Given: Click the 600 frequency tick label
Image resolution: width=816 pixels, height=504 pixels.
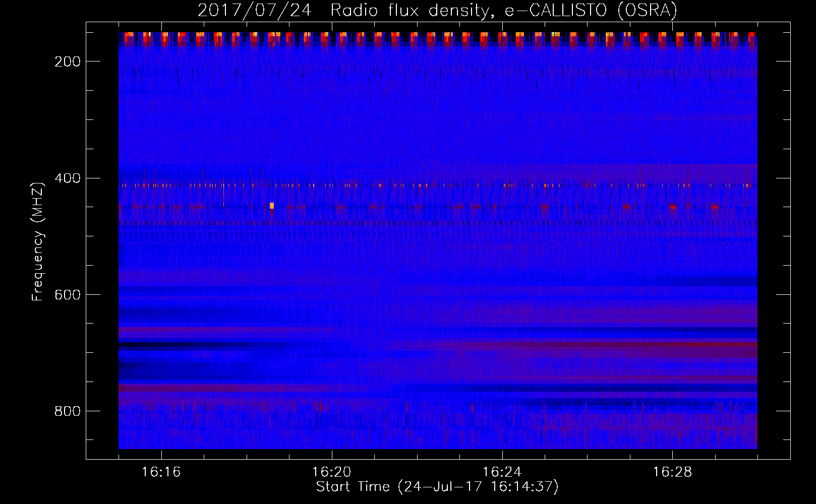Looking at the screenshot, I should pyautogui.click(x=68, y=295).
